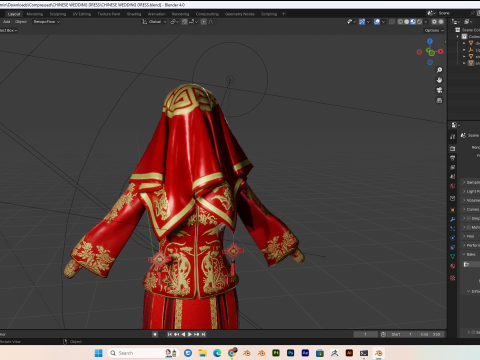This screenshot has width=480, height=360.
Task: Open the outliner filter dropdown
Action: pyautogui.click(x=468, y=22)
